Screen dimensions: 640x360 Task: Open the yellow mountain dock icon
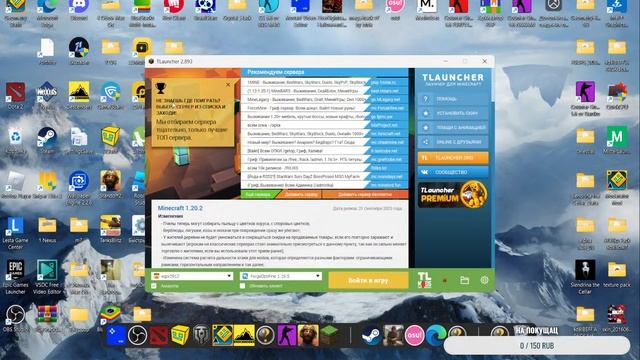pyautogui.click(x=244, y=335)
